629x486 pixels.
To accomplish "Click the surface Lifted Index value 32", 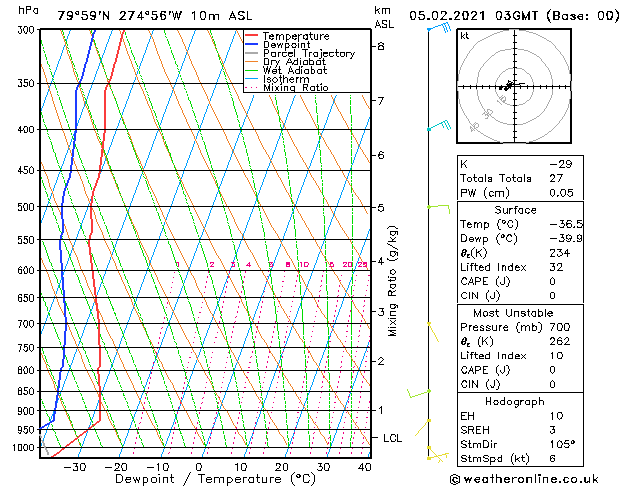I will (556, 267).
